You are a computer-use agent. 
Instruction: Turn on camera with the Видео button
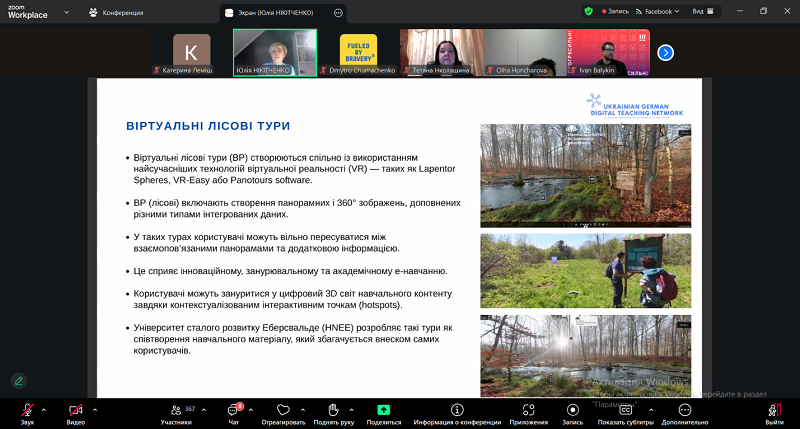click(x=75, y=411)
